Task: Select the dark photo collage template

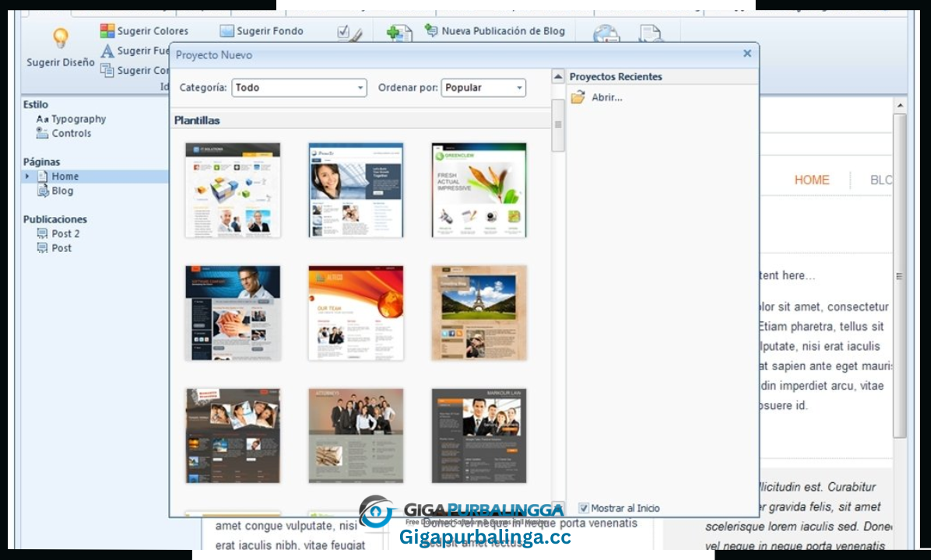Action: point(233,436)
